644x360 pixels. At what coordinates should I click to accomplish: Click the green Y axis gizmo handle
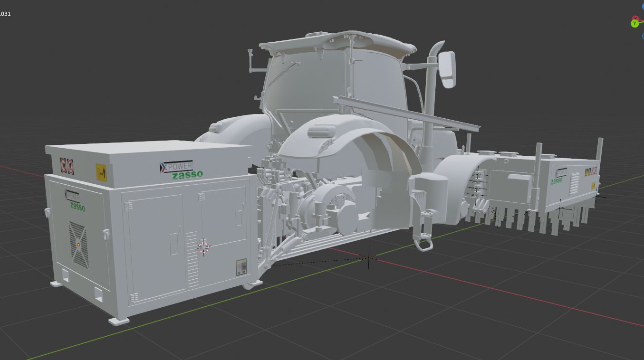[x=634, y=23]
